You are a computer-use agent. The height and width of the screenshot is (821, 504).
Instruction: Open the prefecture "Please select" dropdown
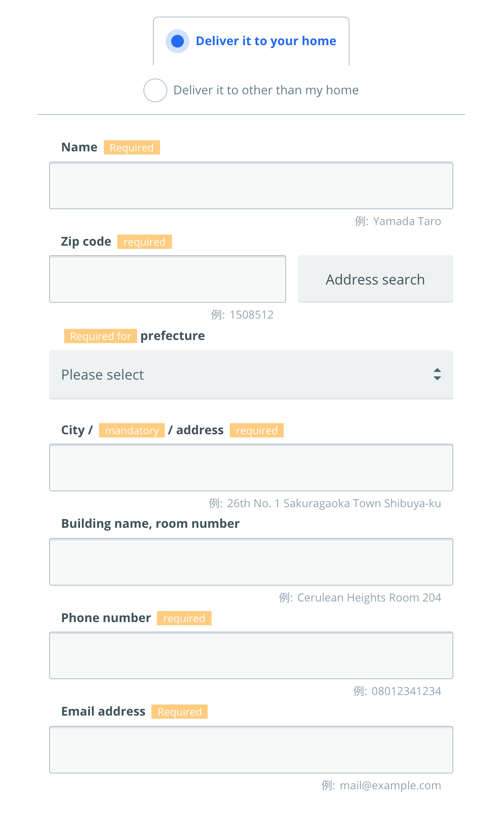[x=251, y=374]
